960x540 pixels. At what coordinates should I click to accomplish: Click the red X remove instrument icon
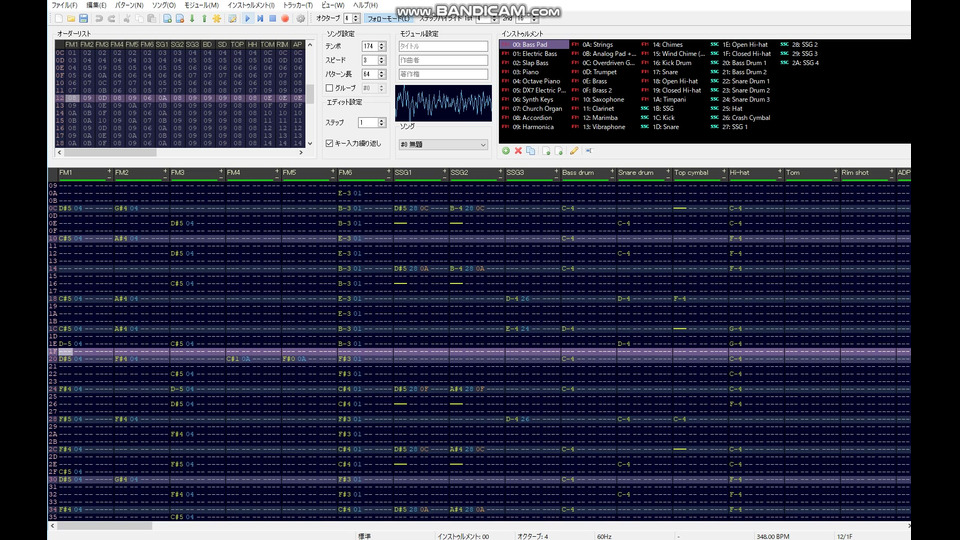(518, 151)
